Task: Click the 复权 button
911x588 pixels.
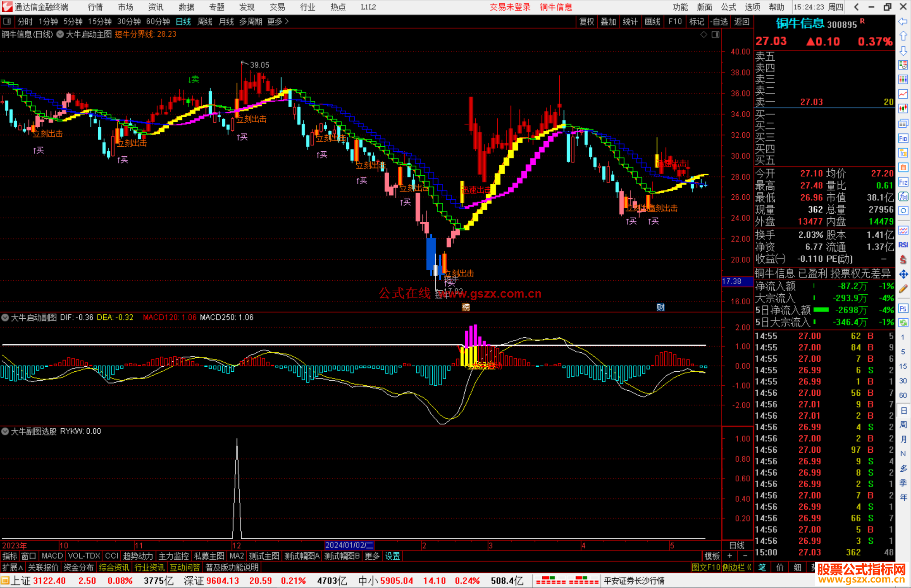Action: click(587, 21)
